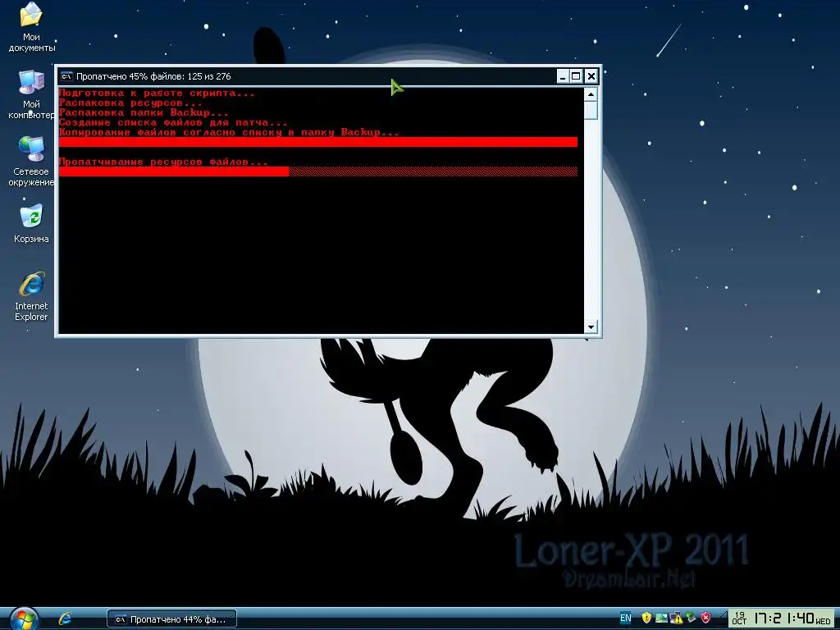Select the Internet Explorer desktop icon
Viewport: 840px width, 630px height.
[x=31, y=296]
